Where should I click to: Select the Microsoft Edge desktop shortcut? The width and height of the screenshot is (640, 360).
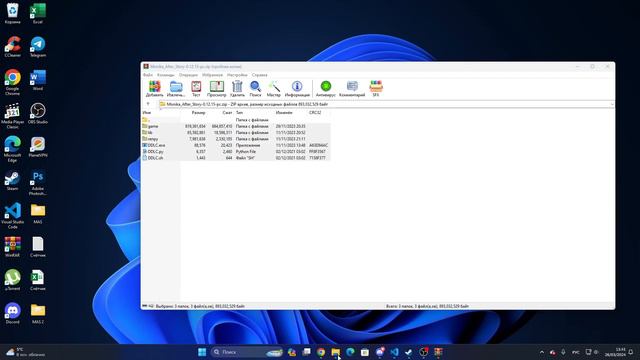coord(13,149)
